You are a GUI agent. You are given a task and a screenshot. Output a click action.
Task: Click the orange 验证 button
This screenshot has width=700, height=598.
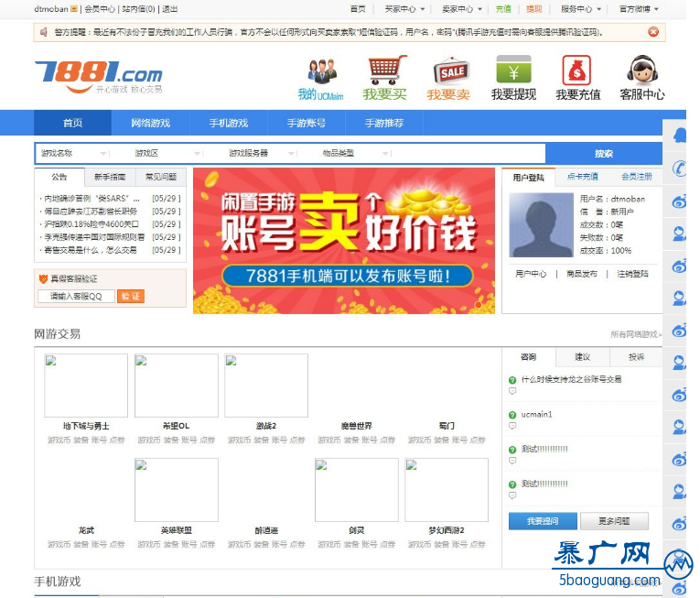(131, 297)
